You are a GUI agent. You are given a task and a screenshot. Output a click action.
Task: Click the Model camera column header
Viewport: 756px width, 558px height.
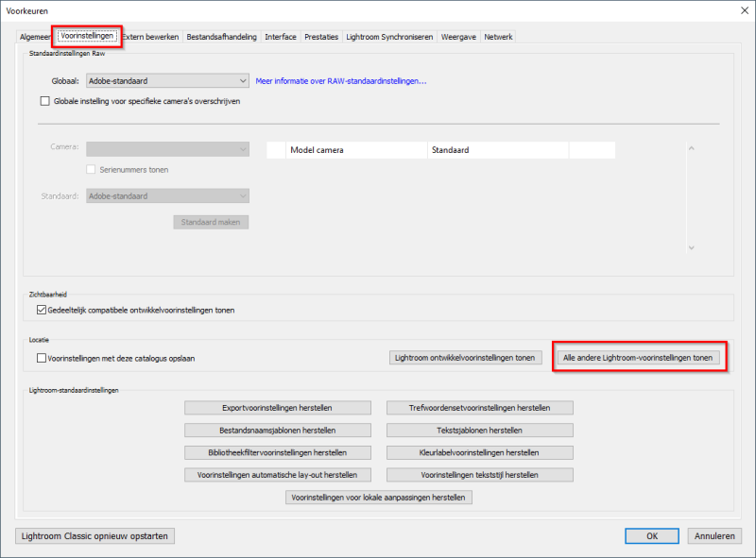356,150
